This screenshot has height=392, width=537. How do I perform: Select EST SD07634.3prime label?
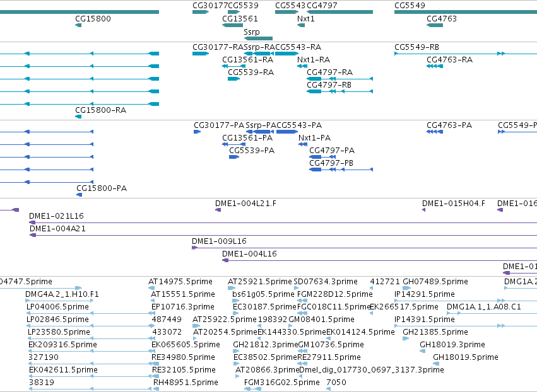(x=326, y=282)
